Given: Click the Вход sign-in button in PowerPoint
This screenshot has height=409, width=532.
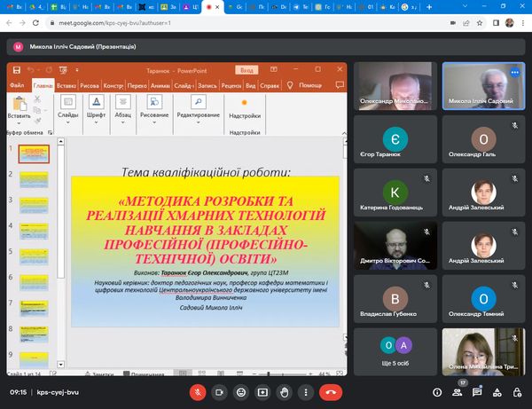Looking at the screenshot, I should [x=248, y=70].
